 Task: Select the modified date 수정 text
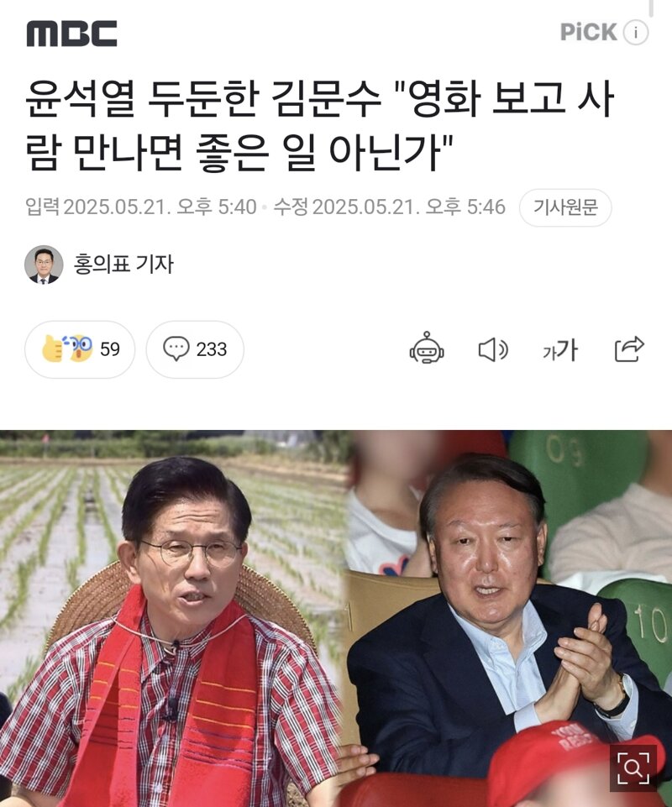click(389, 207)
